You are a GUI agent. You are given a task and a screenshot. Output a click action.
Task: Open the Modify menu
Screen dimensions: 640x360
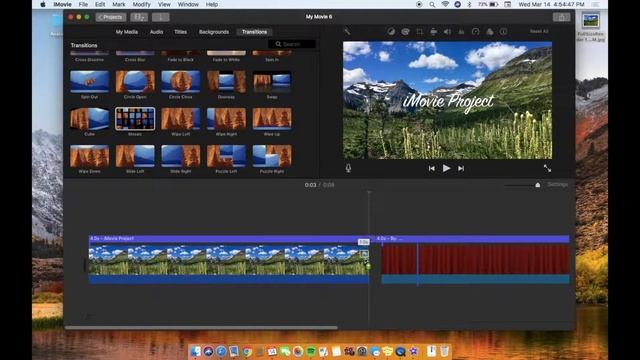tap(142, 4)
